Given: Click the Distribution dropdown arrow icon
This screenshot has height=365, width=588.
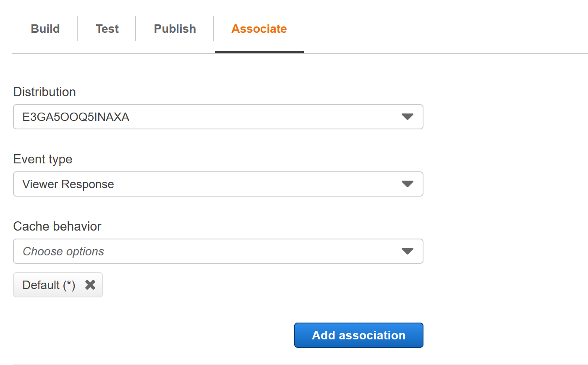Looking at the screenshot, I should (407, 117).
